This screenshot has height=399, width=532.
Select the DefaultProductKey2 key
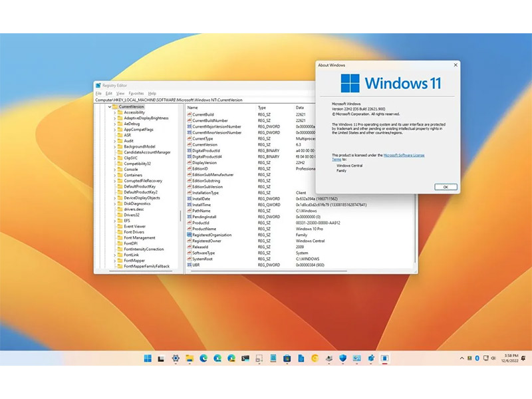coord(141,192)
